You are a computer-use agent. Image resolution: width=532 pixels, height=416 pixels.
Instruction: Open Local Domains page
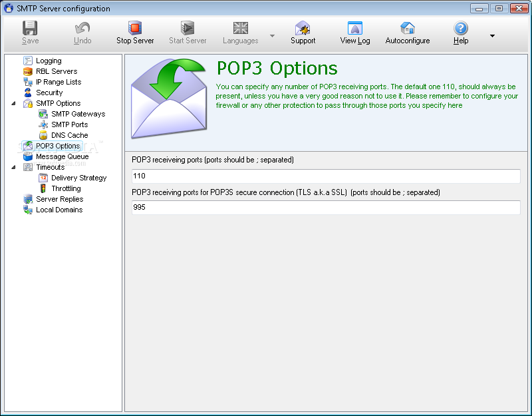pos(59,210)
